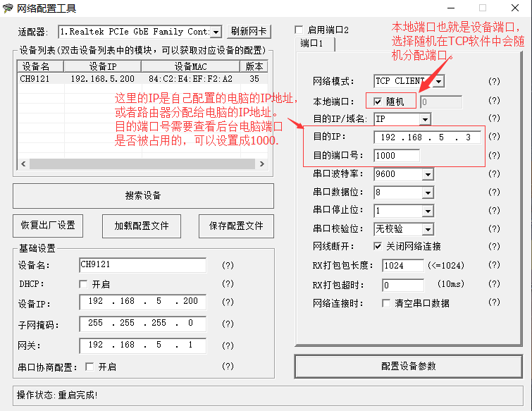Click 目的IP address field
Screen dimensions: 532x411
tap(427, 137)
